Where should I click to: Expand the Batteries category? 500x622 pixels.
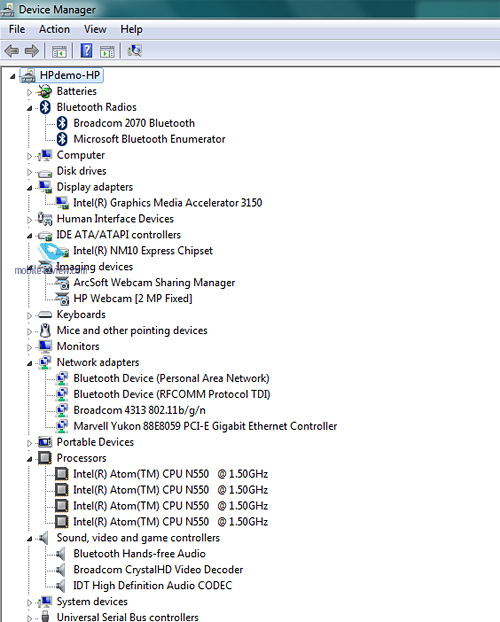29,92
